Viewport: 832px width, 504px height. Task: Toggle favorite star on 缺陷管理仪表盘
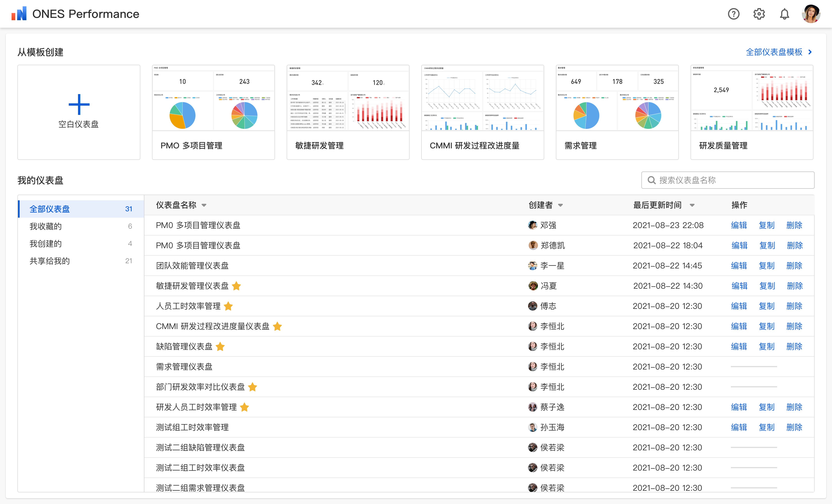tap(220, 346)
